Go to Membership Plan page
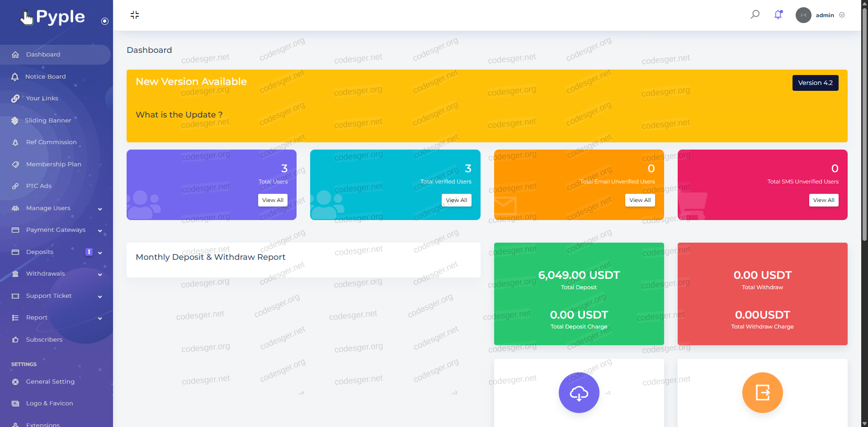Screen dimensions: 868x427 point(53,164)
